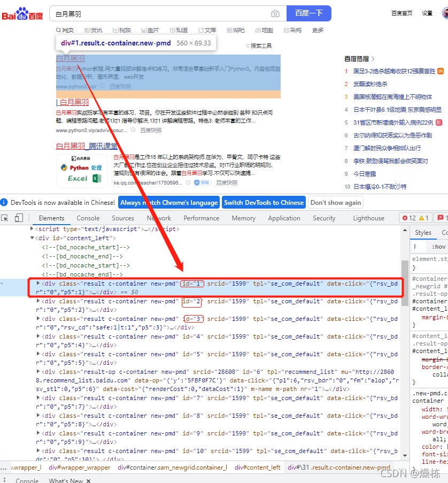Screen dimensions: 448x483
Task: Open the 百度首页 link
Action: point(402,13)
